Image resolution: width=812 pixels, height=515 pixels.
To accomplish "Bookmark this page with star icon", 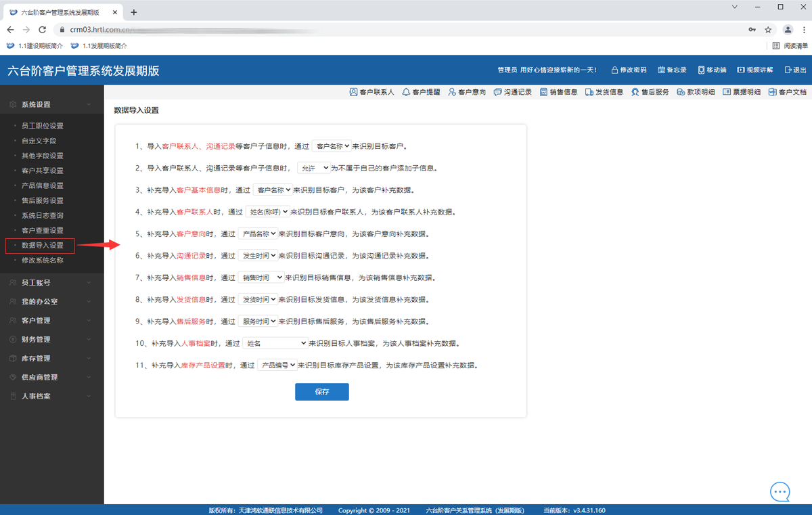I will click(x=768, y=30).
